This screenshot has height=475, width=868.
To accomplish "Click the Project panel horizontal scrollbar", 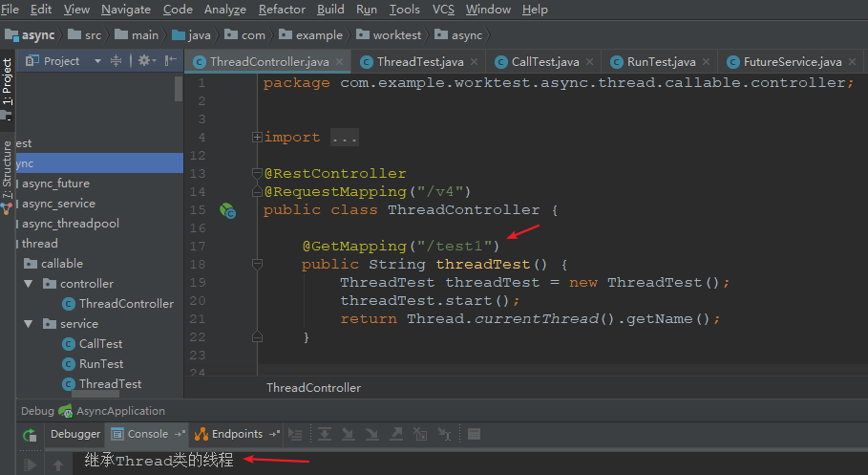I will click(x=95, y=394).
